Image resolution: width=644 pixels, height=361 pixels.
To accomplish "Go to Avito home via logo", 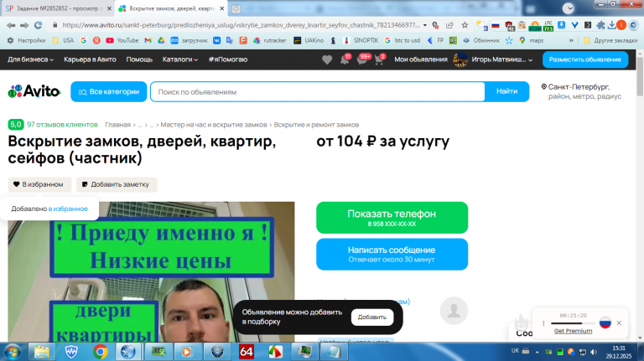I will (x=34, y=91).
